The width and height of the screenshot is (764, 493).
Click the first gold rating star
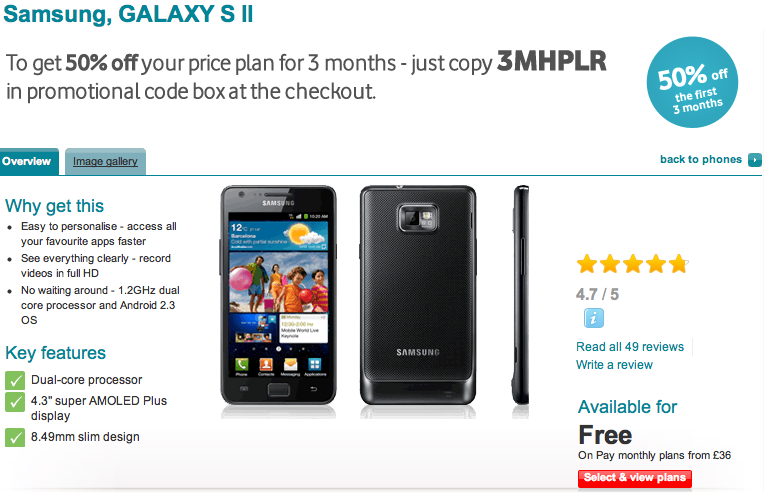click(x=587, y=264)
